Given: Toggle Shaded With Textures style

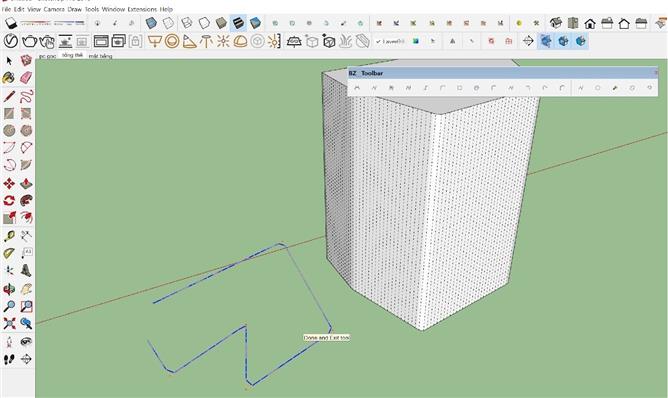Looking at the screenshot, I should 238,23.
